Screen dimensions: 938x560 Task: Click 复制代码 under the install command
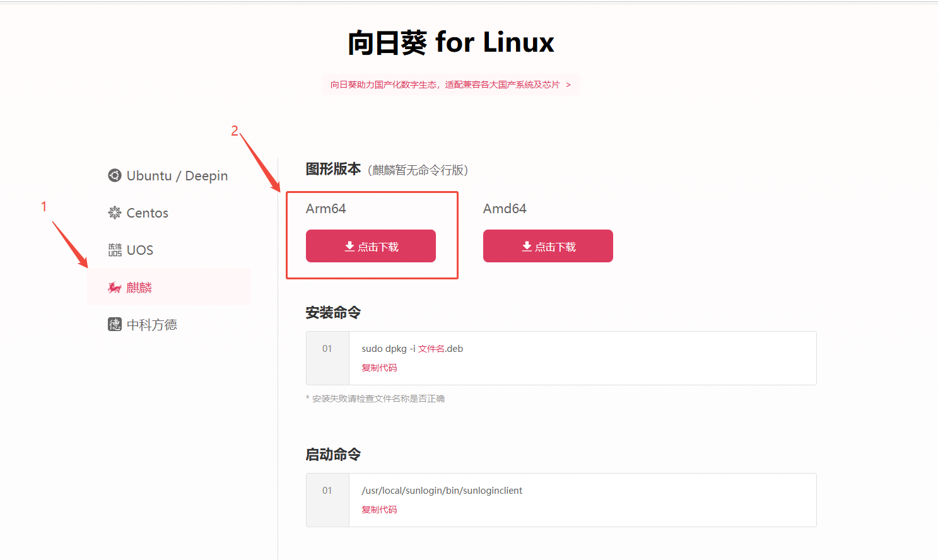[378, 368]
